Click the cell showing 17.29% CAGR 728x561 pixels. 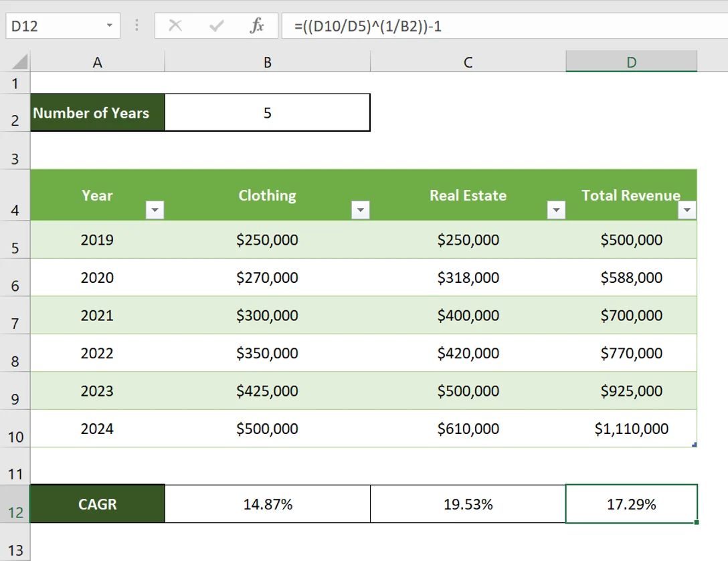point(631,503)
